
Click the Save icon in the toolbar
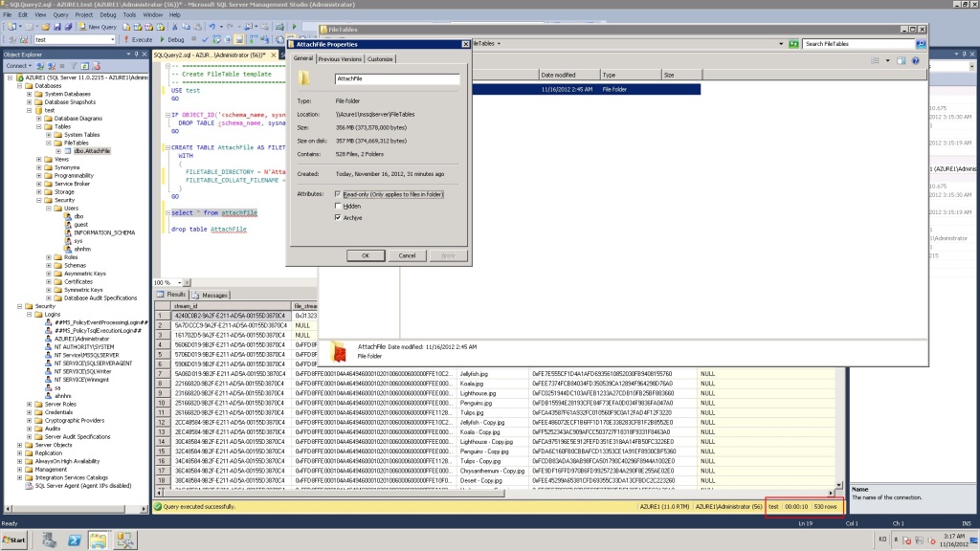tap(56, 27)
